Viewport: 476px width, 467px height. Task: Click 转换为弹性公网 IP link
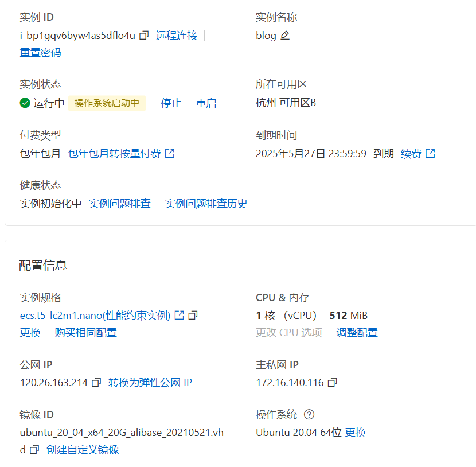point(150,383)
